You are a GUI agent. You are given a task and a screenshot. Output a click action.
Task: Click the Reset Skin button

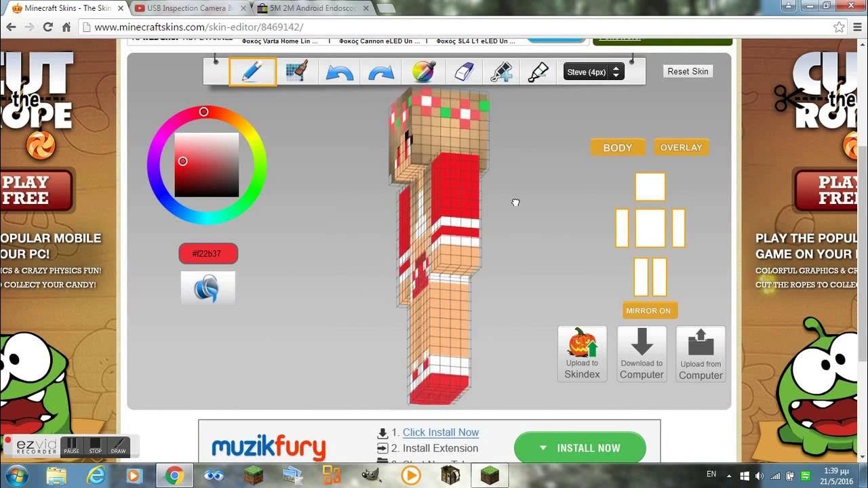(688, 71)
